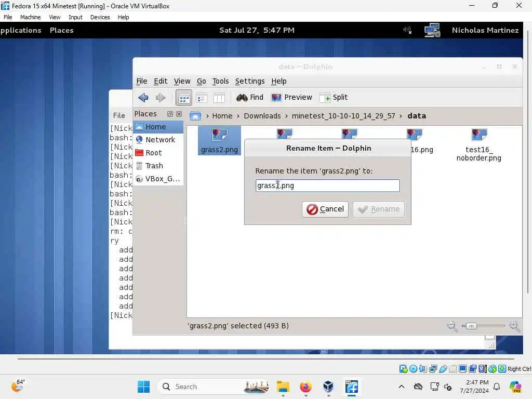
Task: Go back with Dolphin's back arrow
Action: [x=143, y=98]
